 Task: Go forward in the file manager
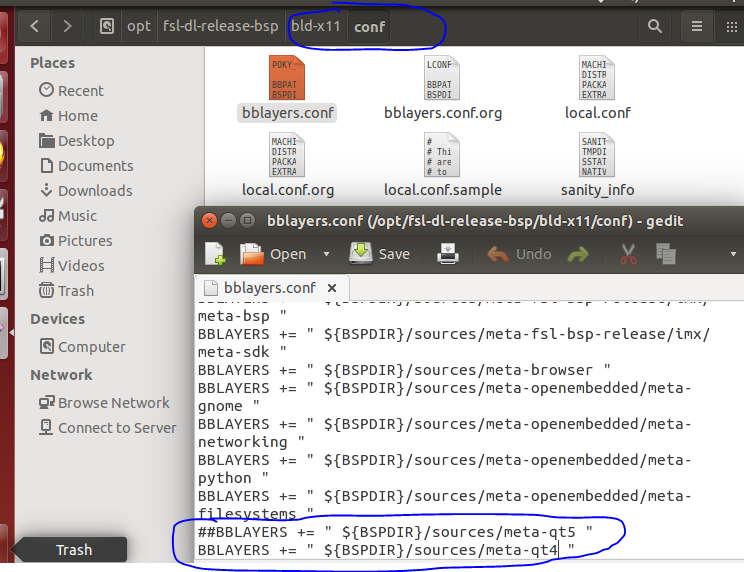pyautogui.click(x=67, y=26)
